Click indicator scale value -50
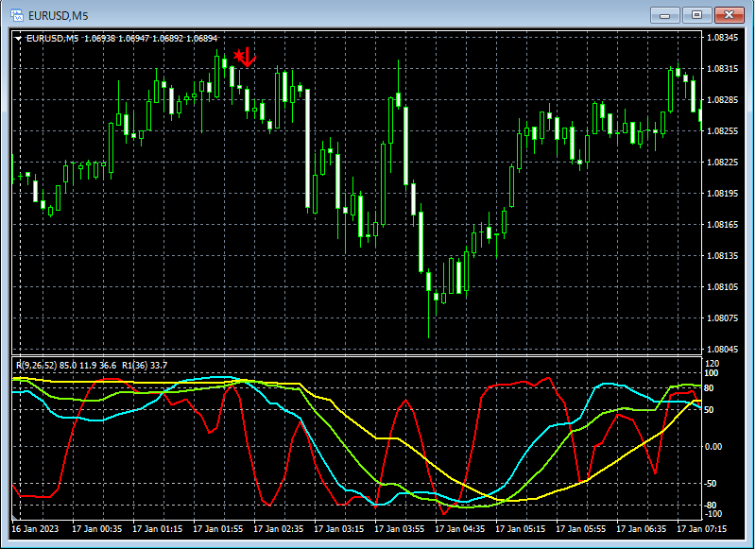 712,484
